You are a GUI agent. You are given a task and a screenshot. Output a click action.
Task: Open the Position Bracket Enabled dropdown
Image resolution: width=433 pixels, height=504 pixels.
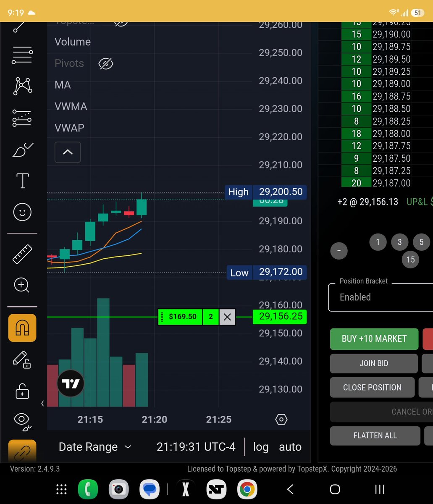click(381, 297)
